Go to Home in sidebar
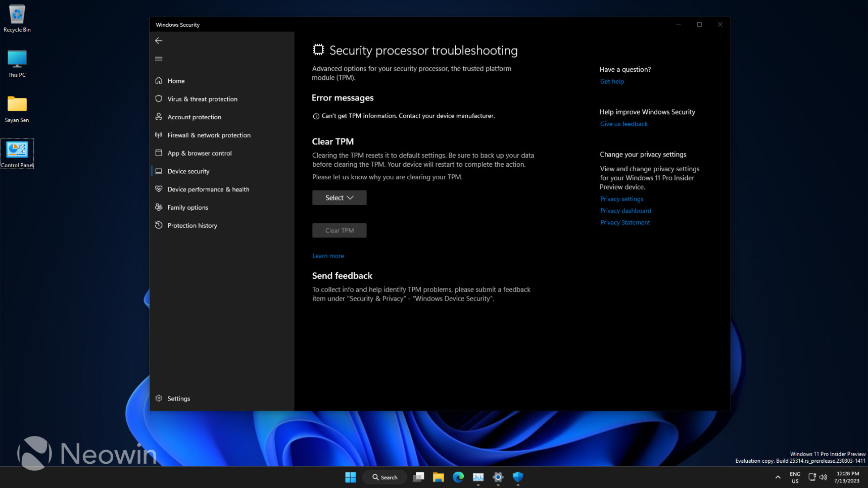This screenshot has width=868, height=488. tap(176, 81)
